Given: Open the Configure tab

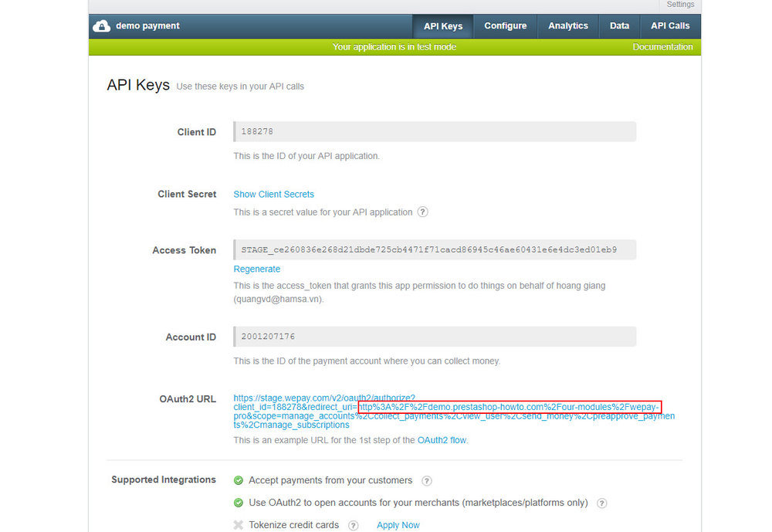Looking at the screenshot, I should pyautogui.click(x=505, y=26).
